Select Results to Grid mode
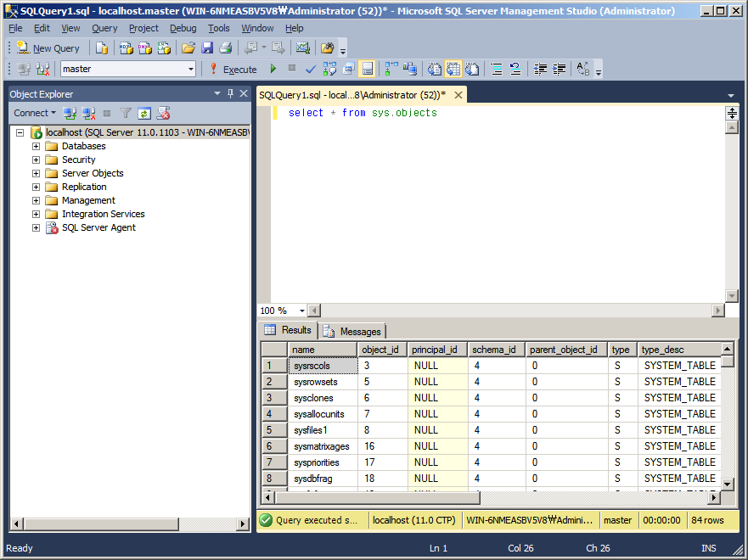This screenshot has height=560, width=748. (x=453, y=69)
